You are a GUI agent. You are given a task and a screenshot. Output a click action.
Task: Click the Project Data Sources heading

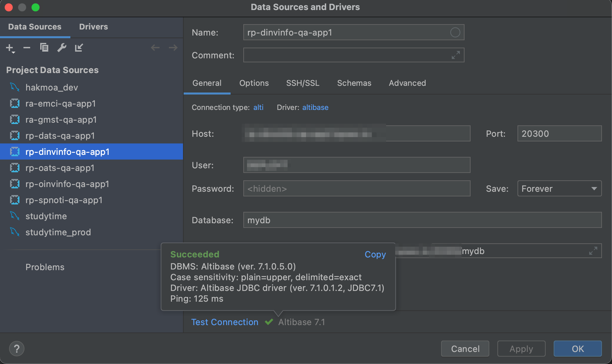pyautogui.click(x=52, y=70)
